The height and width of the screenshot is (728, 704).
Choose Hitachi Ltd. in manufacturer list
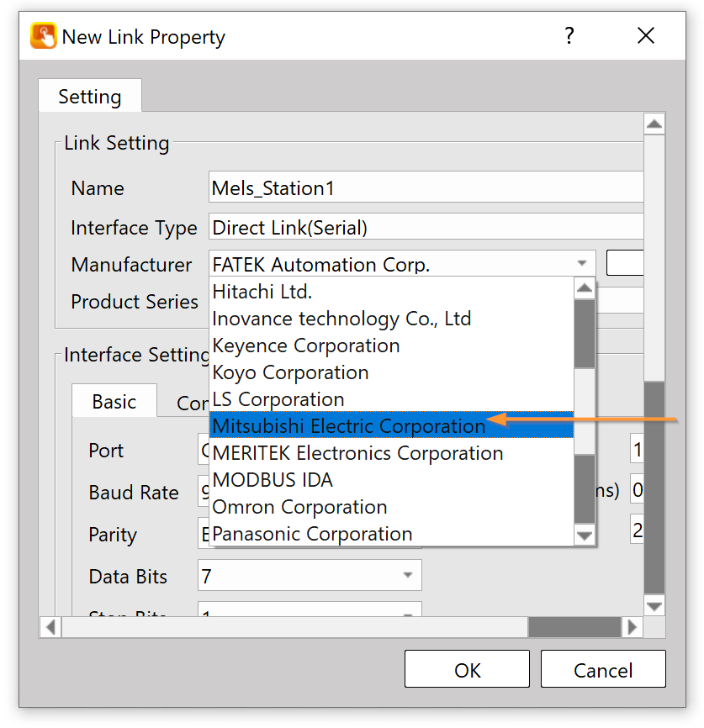tap(262, 292)
